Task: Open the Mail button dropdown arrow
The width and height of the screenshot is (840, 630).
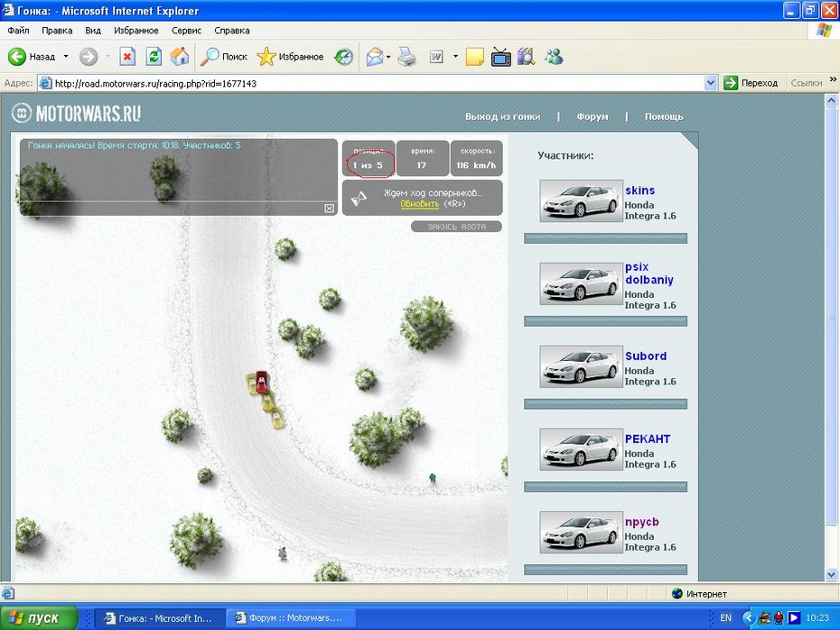Action: pos(387,56)
